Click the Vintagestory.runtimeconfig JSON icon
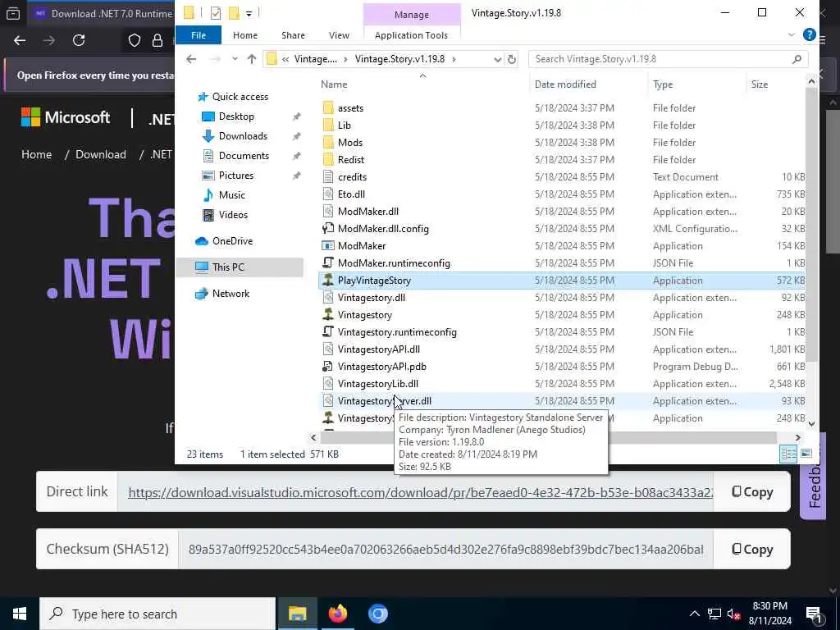The width and height of the screenshot is (840, 630). tap(328, 331)
